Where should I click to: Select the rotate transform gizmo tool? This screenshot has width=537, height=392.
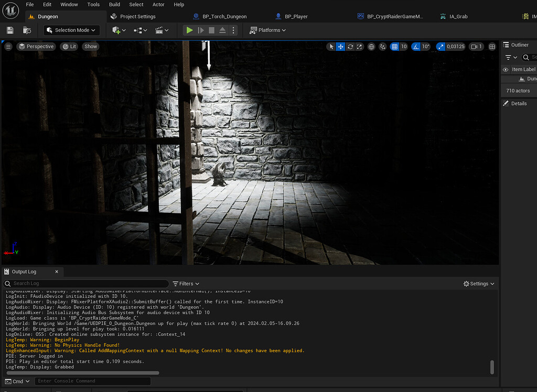[x=350, y=47]
